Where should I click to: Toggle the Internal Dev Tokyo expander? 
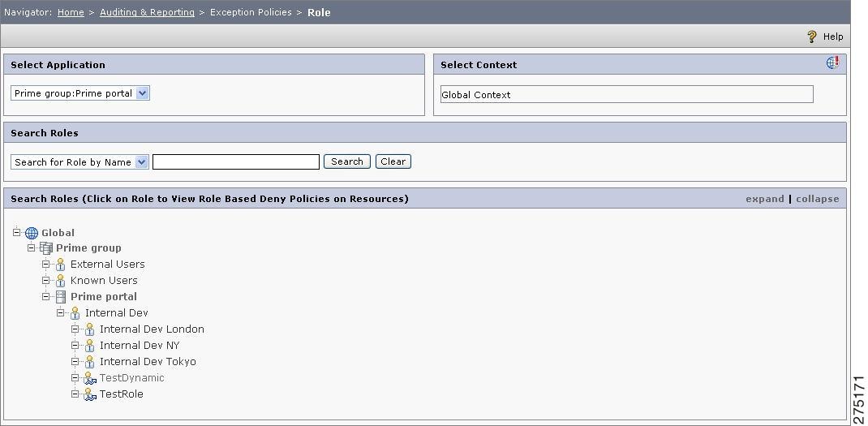75,361
